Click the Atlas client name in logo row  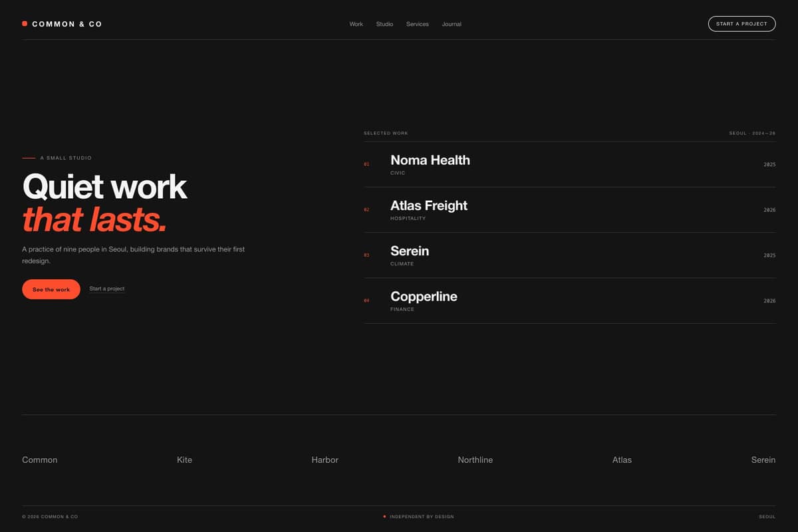(x=622, y=460)
